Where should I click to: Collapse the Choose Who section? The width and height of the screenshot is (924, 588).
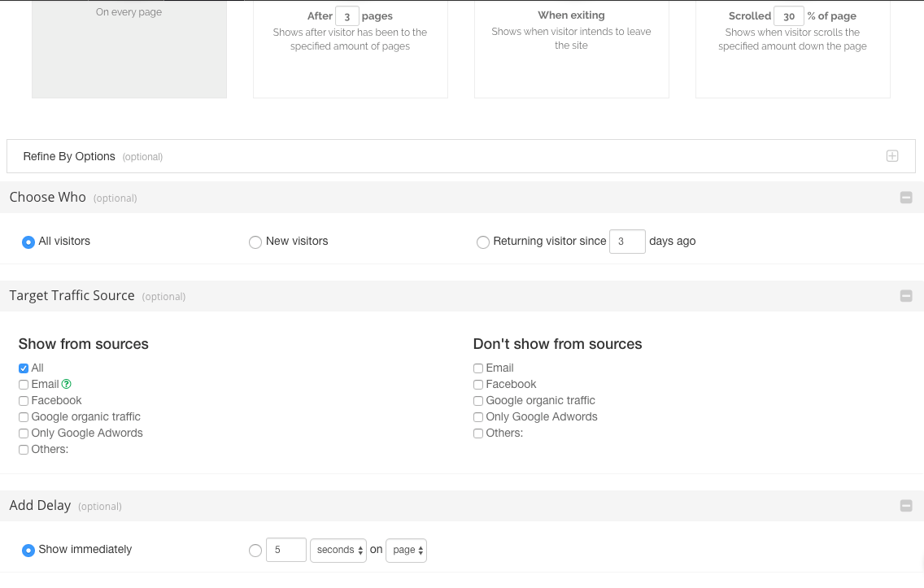tap(906, 198)
